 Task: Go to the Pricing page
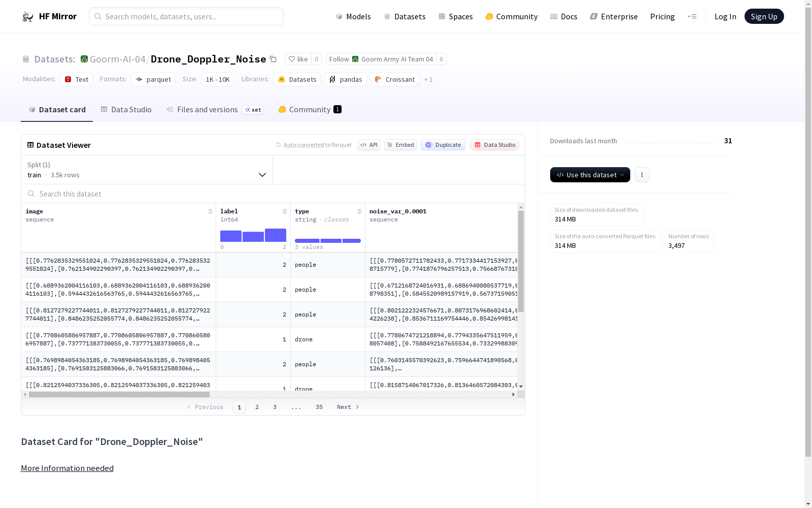662,16
